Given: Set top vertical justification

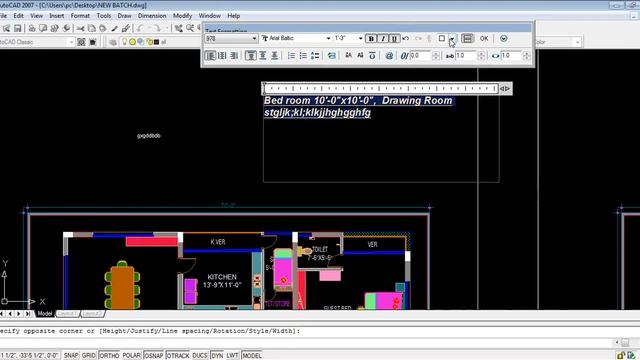Looking at the screenshot, I should pyautogui.click(x=251, y=56).
